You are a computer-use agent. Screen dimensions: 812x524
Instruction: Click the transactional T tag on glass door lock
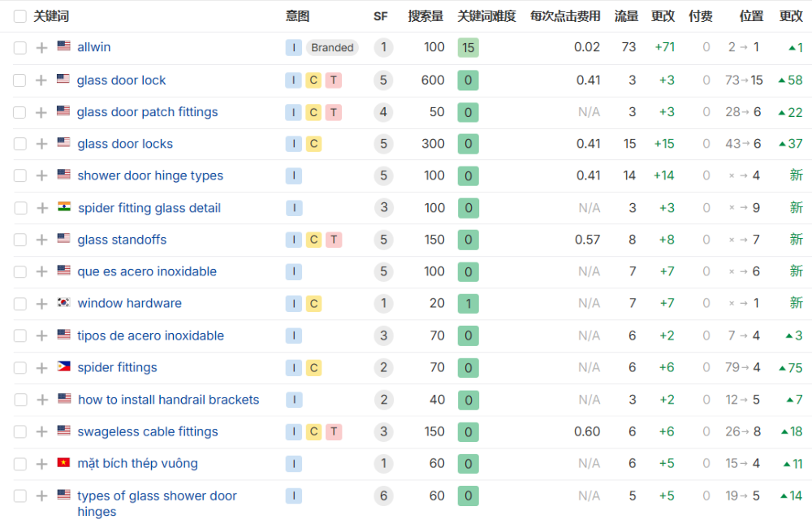click(333, 80)
